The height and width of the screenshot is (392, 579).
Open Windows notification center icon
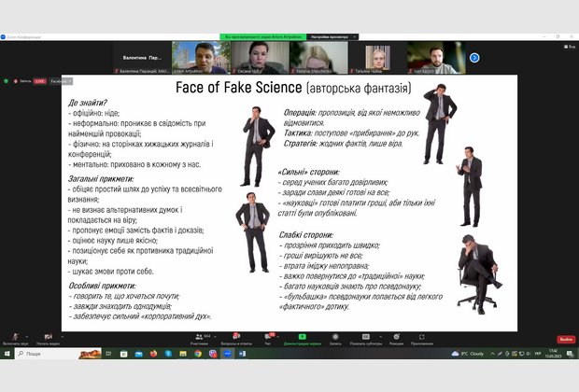tap(570, 354)
